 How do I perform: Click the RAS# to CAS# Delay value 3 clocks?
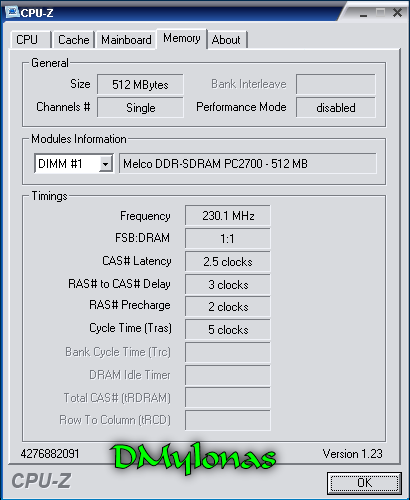228,284
